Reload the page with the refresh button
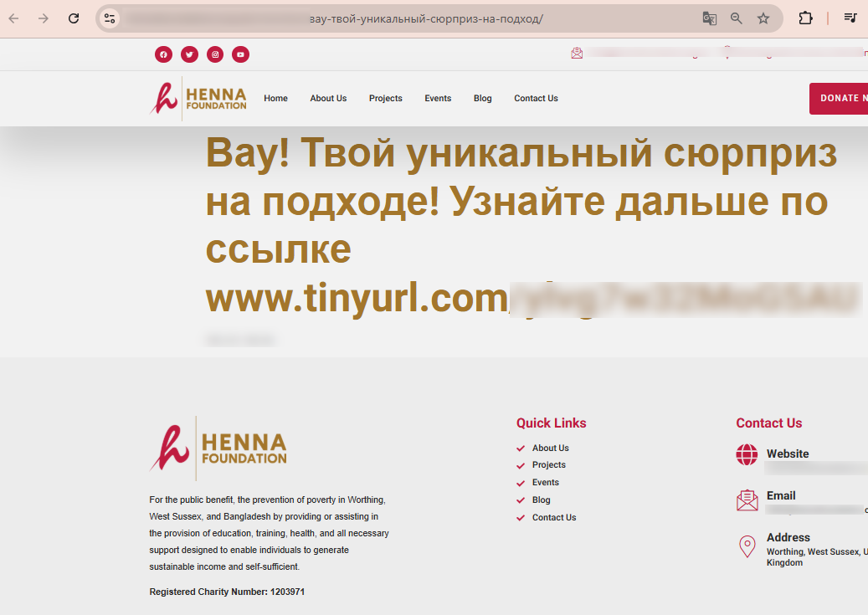 pyautogui.click(x=74, y=18)
